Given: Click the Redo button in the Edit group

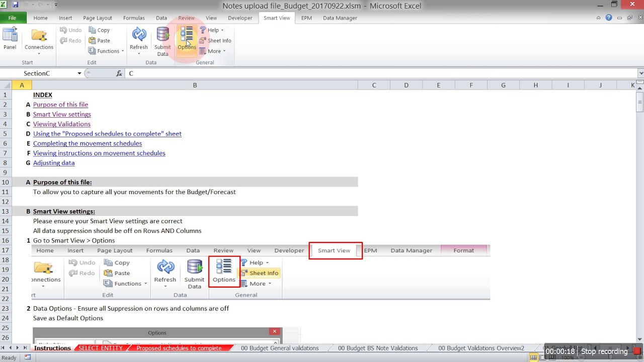Looking at the screenshot, I should pos(71,41).
